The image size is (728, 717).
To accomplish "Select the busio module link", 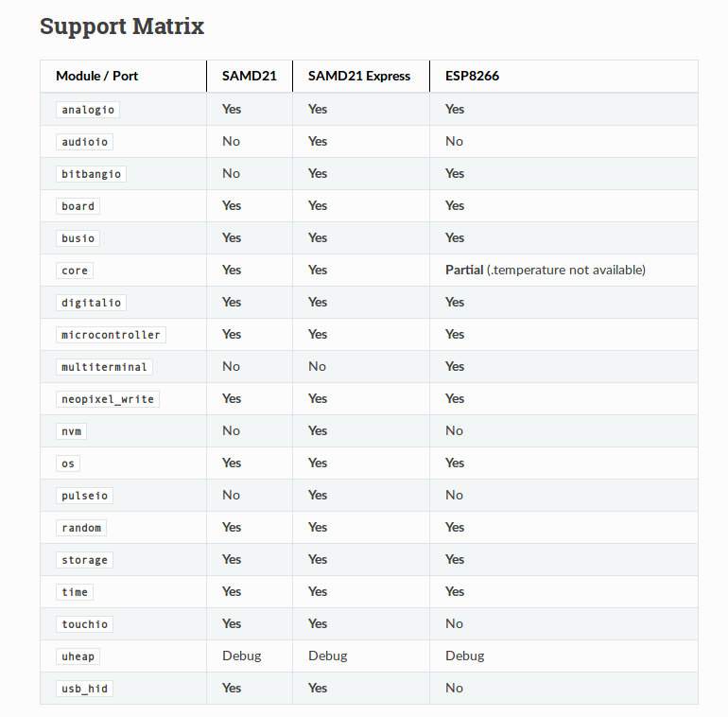I will [78, 238].
